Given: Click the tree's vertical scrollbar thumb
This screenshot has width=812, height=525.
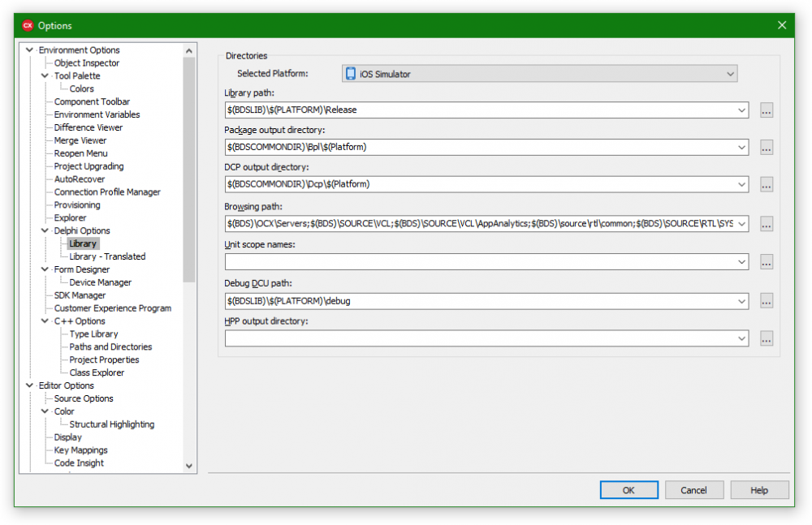Looking at the screenshot, I should [189, 170].
